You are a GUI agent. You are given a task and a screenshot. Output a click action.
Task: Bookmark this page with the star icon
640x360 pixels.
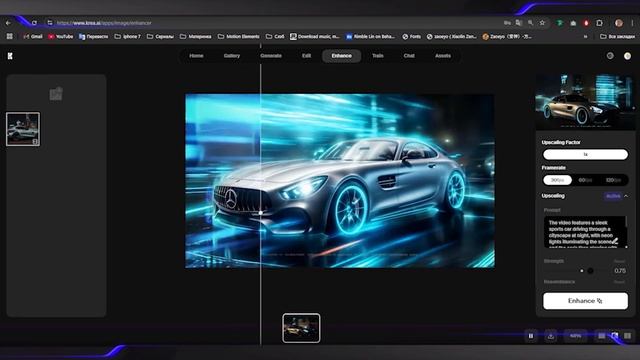point(542,23)
